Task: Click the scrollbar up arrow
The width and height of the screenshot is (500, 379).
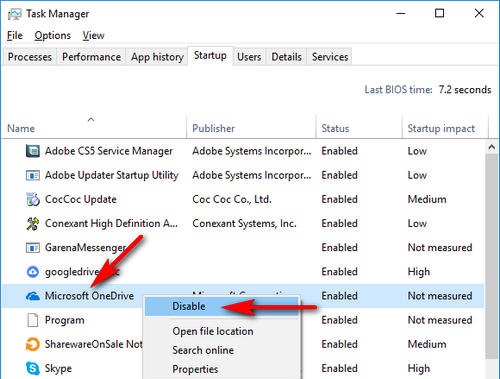Action: (492, 147)
